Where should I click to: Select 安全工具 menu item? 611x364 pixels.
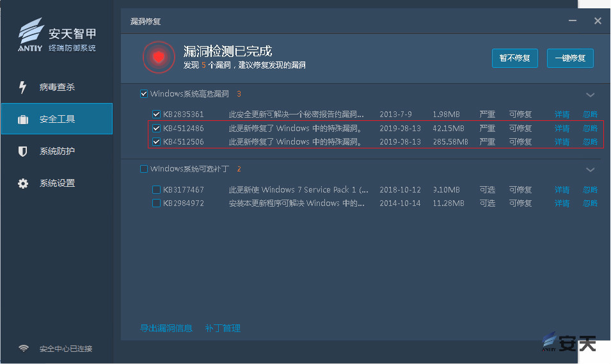point(57,119)
